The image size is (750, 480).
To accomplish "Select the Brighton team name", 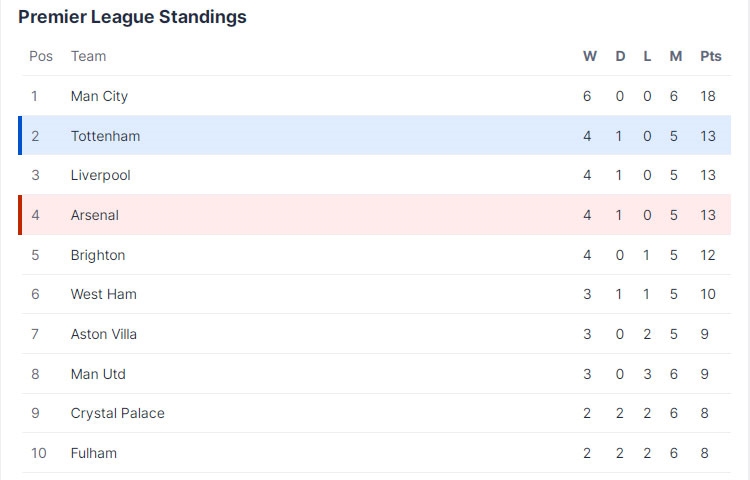I will click(98, 255).
